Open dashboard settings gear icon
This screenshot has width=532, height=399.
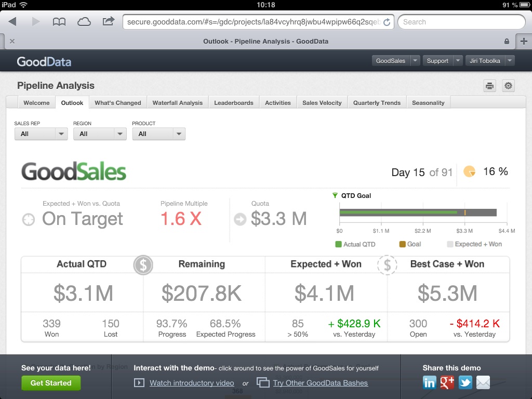pyautogui.click(x=508, y=86)
